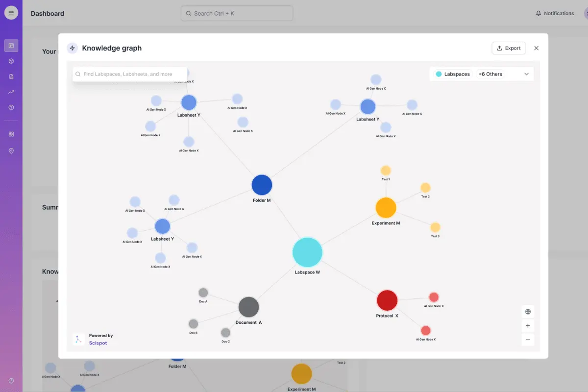This screenshot has height=392, width=588.
Task: Select the Doc A node
Action: point(203,293)
